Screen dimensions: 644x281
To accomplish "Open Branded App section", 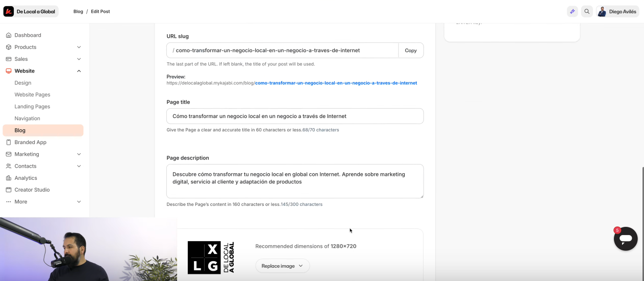I will click(x=30, y=142).
